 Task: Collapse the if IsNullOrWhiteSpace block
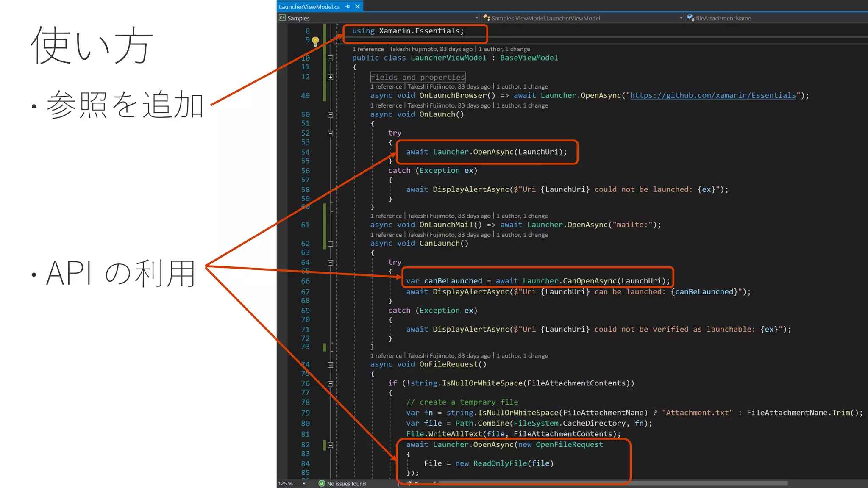point(331,384)
